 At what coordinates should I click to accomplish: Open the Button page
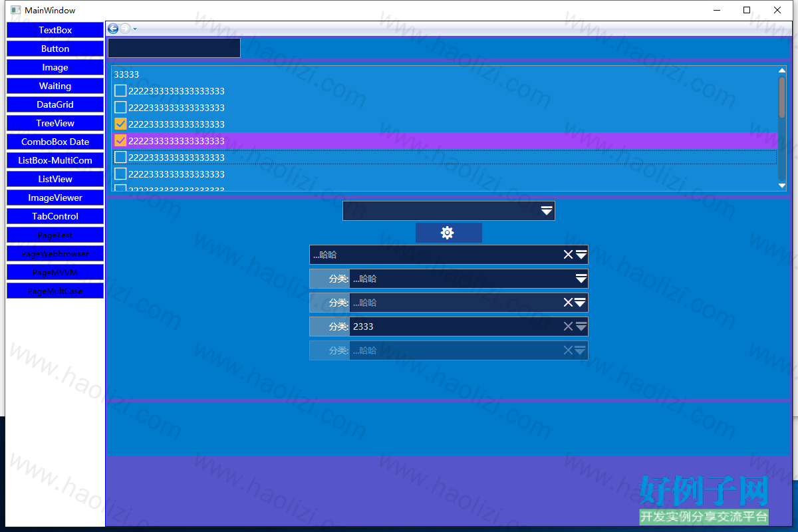(55, 49)
